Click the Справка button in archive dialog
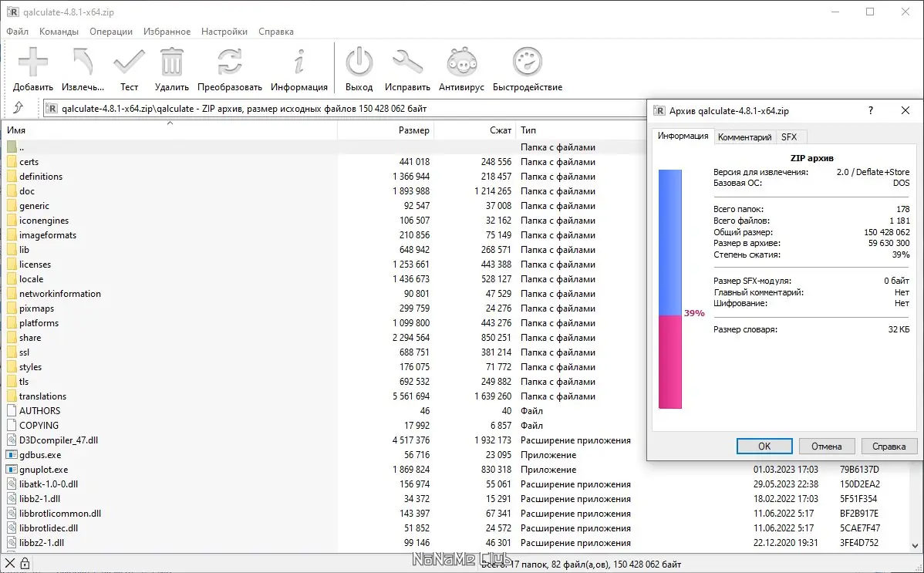The height and width of the screenshot is (573, 924). pyautogui.click(x=889, y=446)
